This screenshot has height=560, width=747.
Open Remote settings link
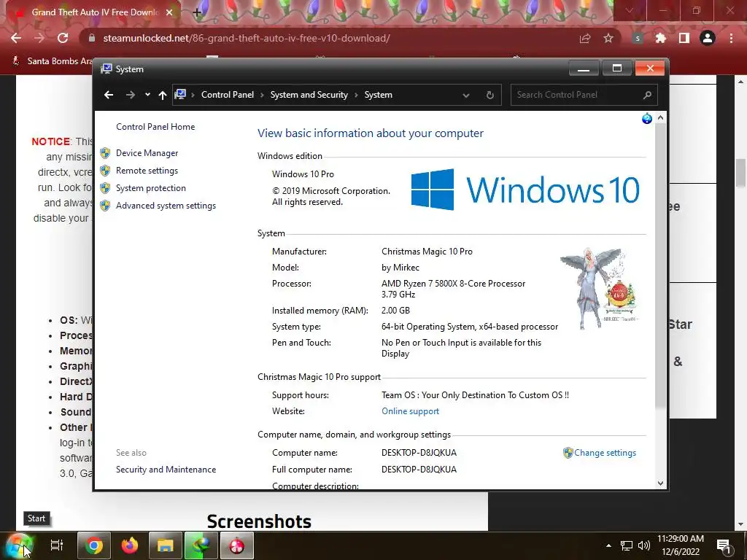click(147, 171)
